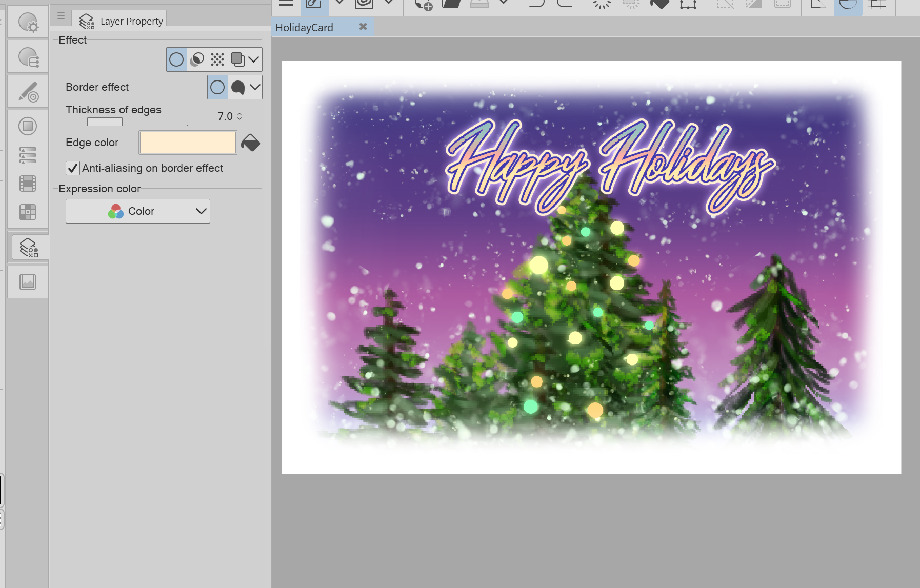920x588 pixels.
Task: Select the Edge circle option for Border effect
Action: 217,87
